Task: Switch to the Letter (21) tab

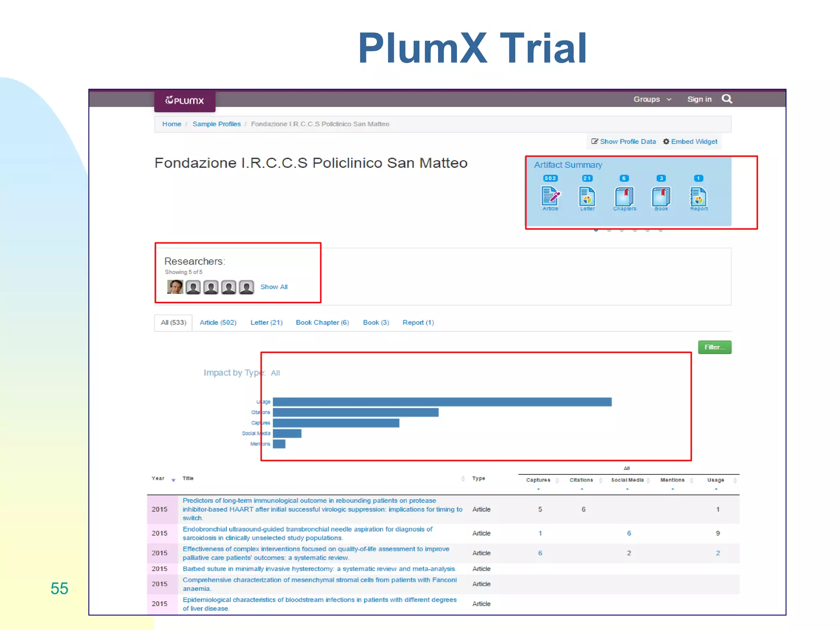Action: click(x=267, y=322)
